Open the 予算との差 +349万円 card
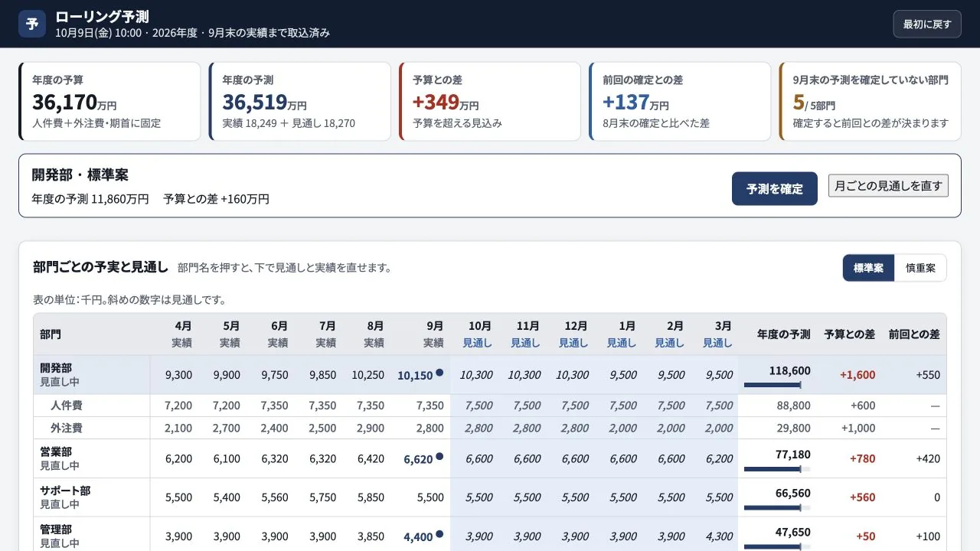This screenshot has height=551, width=980. pyautogui.click(x=489, y=101)
